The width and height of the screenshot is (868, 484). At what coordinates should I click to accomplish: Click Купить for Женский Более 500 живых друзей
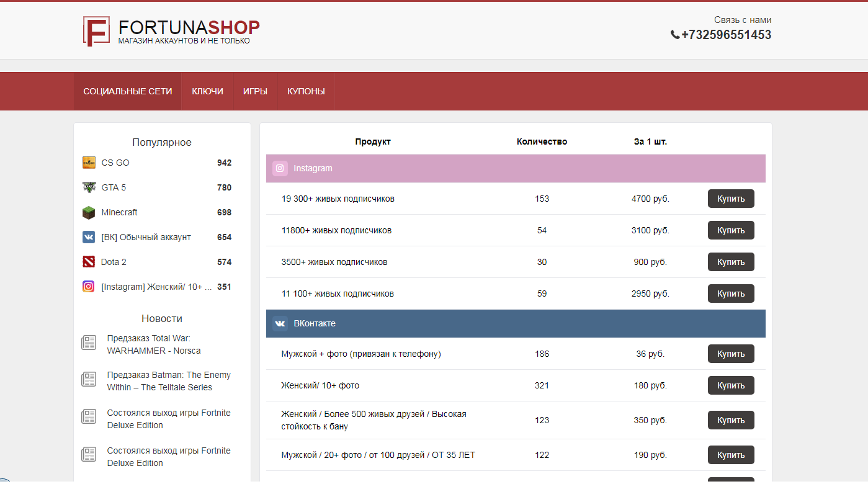(x=731, y=420)
